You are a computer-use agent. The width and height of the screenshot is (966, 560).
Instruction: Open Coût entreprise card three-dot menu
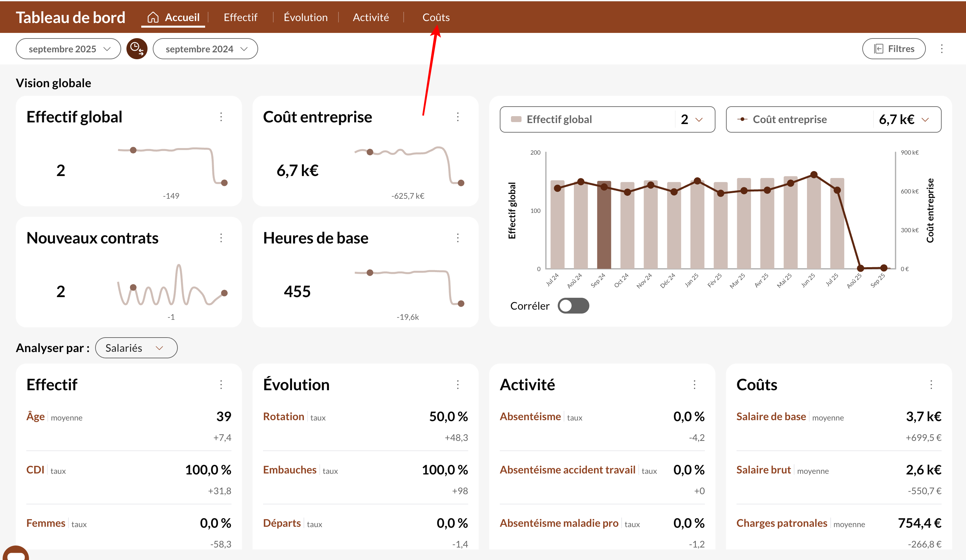(x=458, y=117)
